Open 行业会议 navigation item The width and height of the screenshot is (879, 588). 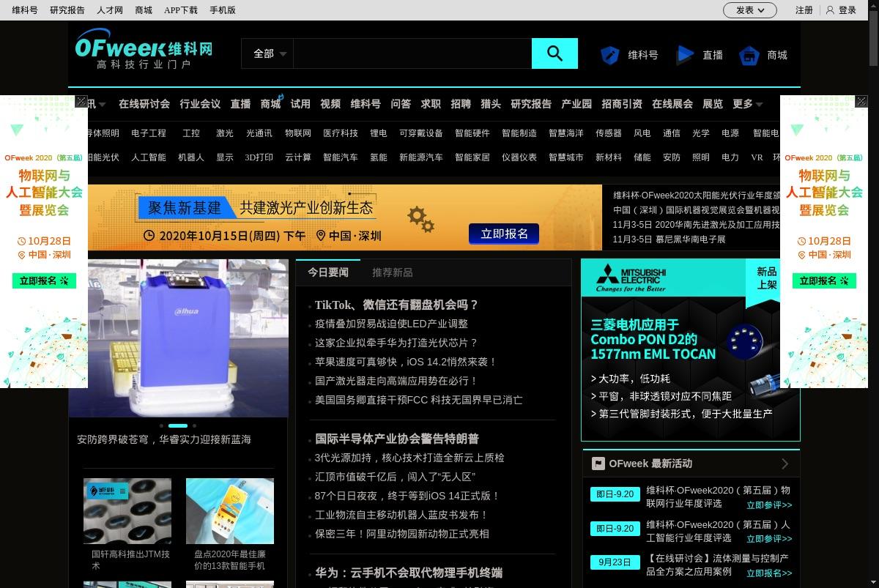click(200, 104)
